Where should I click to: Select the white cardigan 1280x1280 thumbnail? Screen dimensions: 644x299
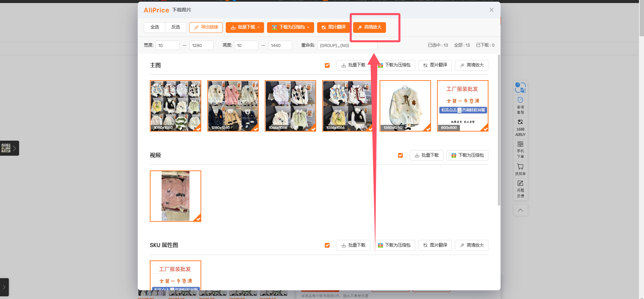click(405, 106)
